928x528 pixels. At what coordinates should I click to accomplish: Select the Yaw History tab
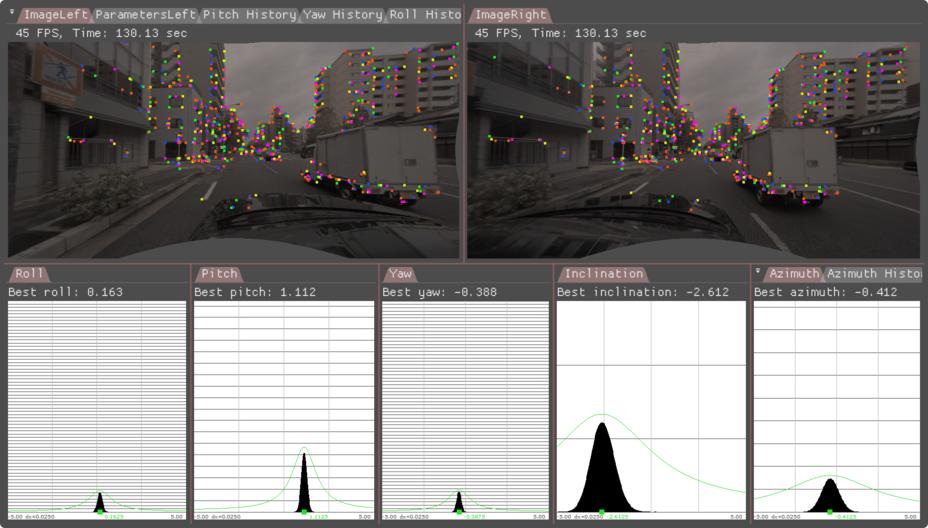tap(344, 15)
